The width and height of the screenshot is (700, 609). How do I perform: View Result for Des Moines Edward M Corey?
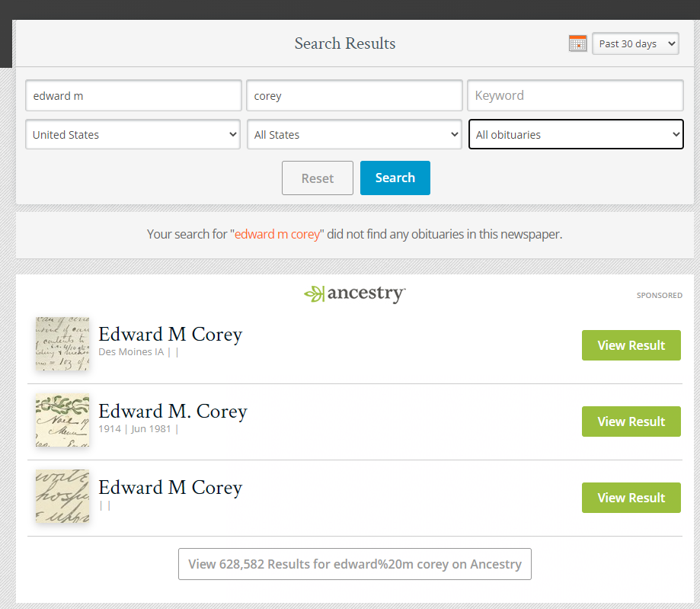pyautogui.click(x=631, y=345)
